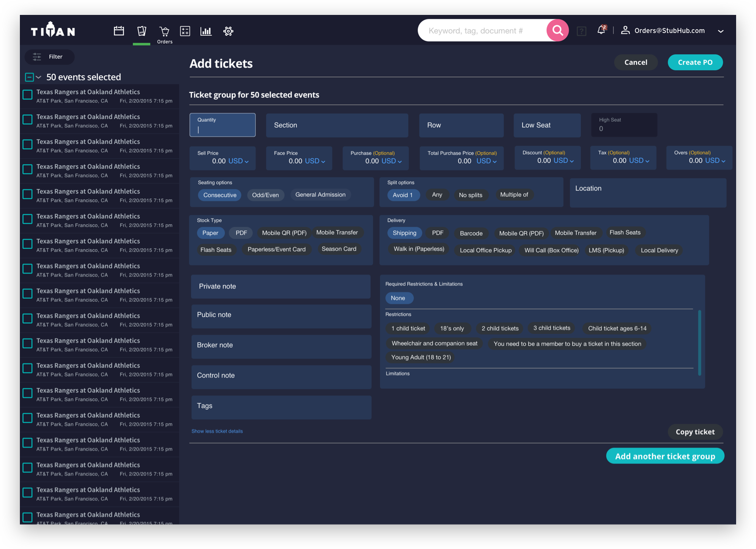
Task: Select the Wheelchair and companion seat restriction
Action: pos(434,344)
